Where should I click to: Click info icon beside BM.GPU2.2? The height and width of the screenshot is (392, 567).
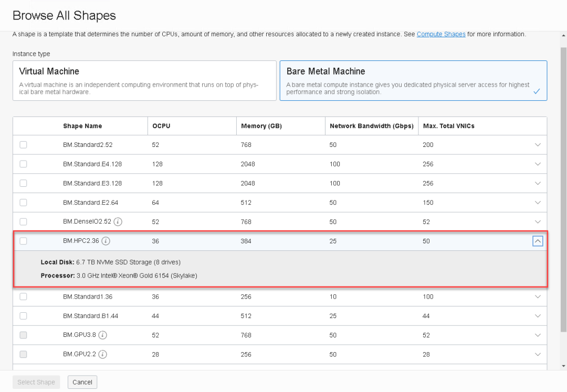coord(103,354)
